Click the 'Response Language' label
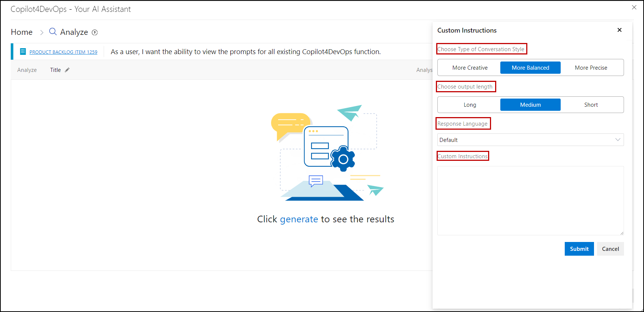Viewport: 644px width, 312px height. [x=462, y=124]
